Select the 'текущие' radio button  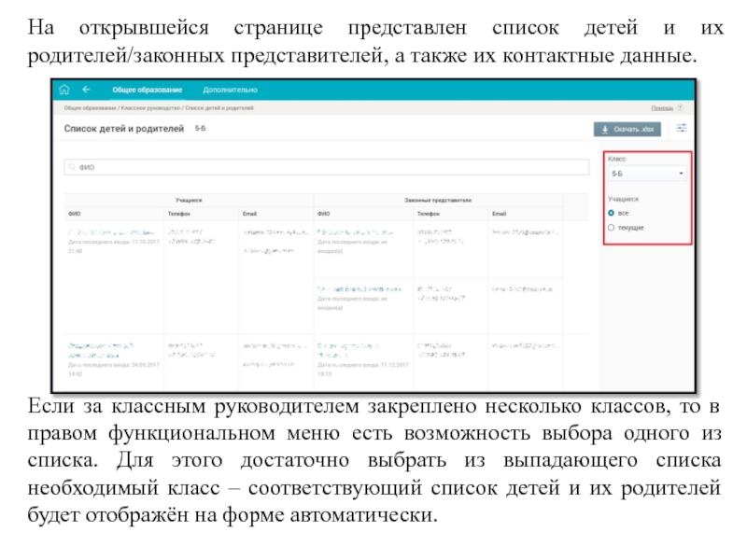tap(611, 227)
